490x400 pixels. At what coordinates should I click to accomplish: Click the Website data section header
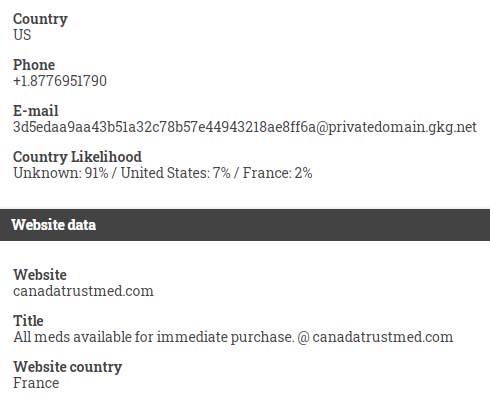tap(54, 225)
